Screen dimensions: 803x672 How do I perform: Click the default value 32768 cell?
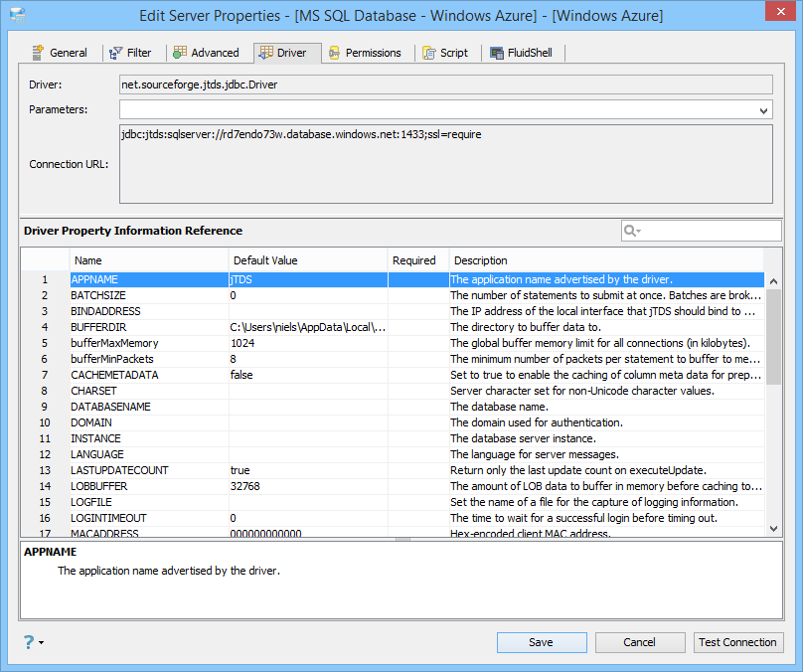pos(308,486)
